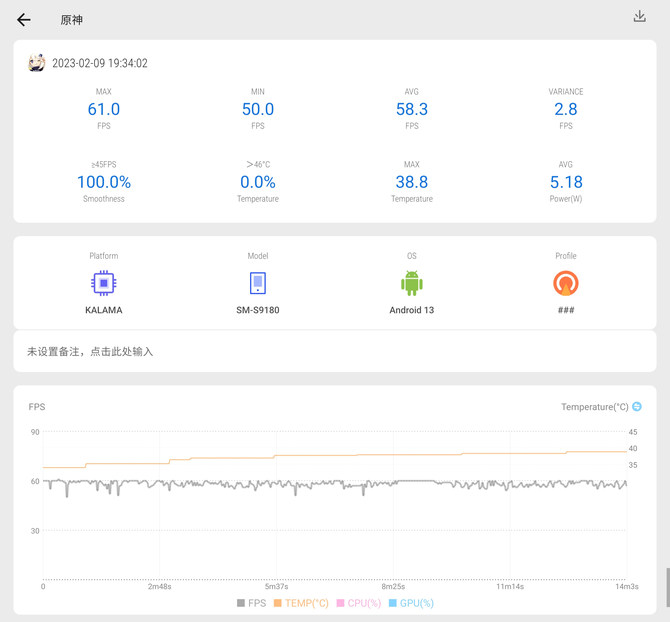Image resolution: width=670 pixels, height=622 pixels.
Task: Toggle the FPS legend series
Action: 251,603
